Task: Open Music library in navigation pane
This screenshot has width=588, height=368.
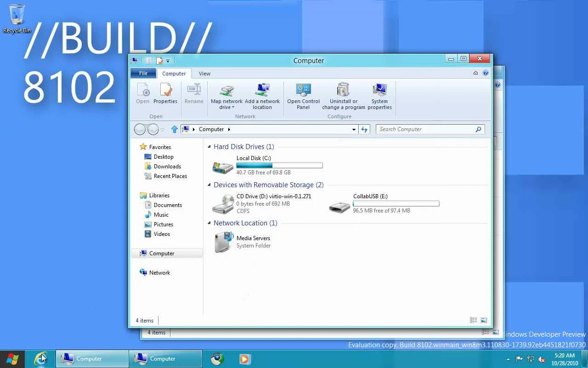Action: 157,215
